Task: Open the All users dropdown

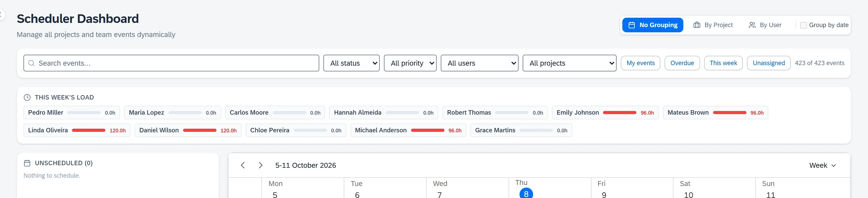Action: (x=479, y=63)
